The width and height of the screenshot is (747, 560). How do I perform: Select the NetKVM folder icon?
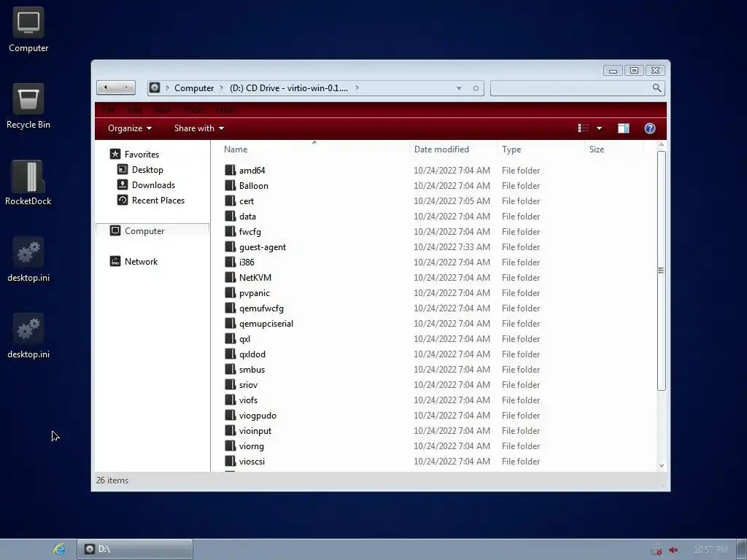click(231, 277)
